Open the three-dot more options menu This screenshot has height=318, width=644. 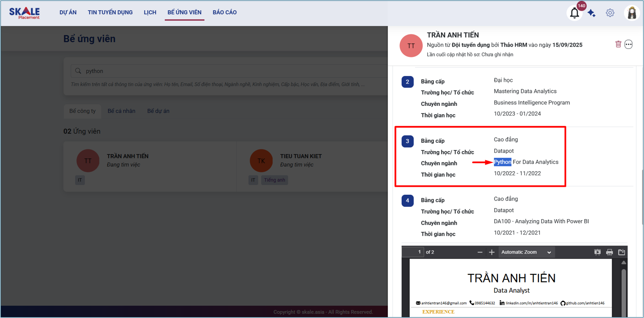[x=628, y=44]
